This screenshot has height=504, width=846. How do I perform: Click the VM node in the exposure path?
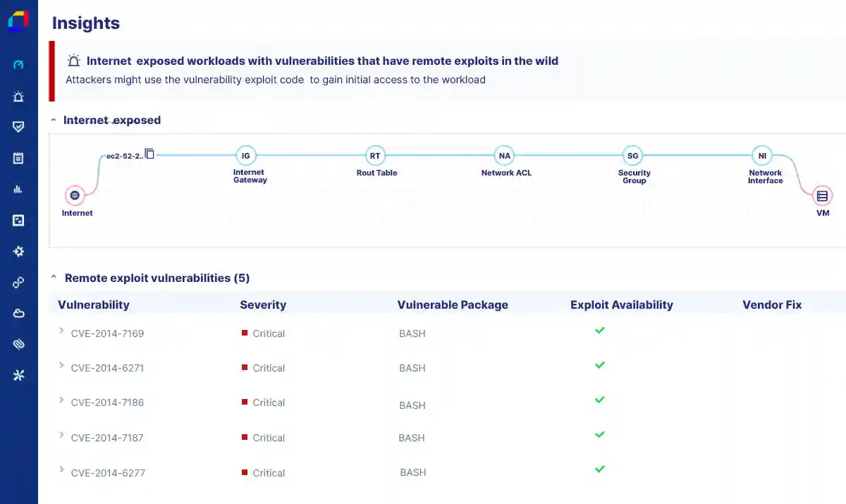click(x=823, y=195)
